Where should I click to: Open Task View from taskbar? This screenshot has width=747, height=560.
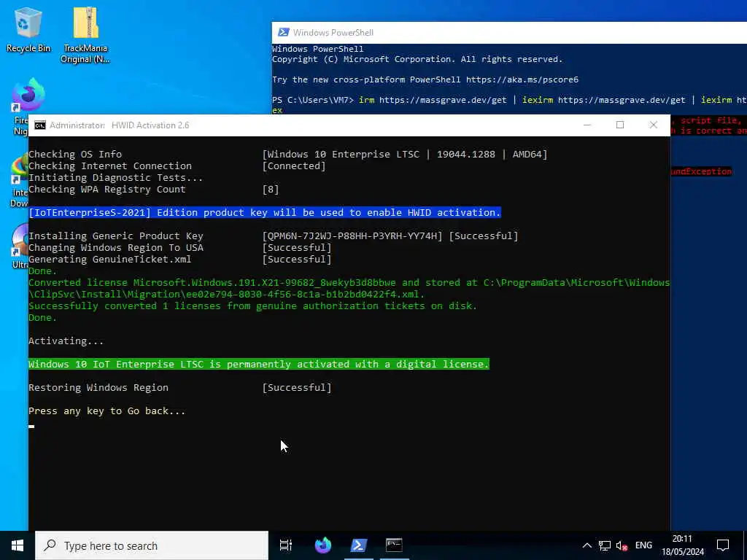click(286, 545)
